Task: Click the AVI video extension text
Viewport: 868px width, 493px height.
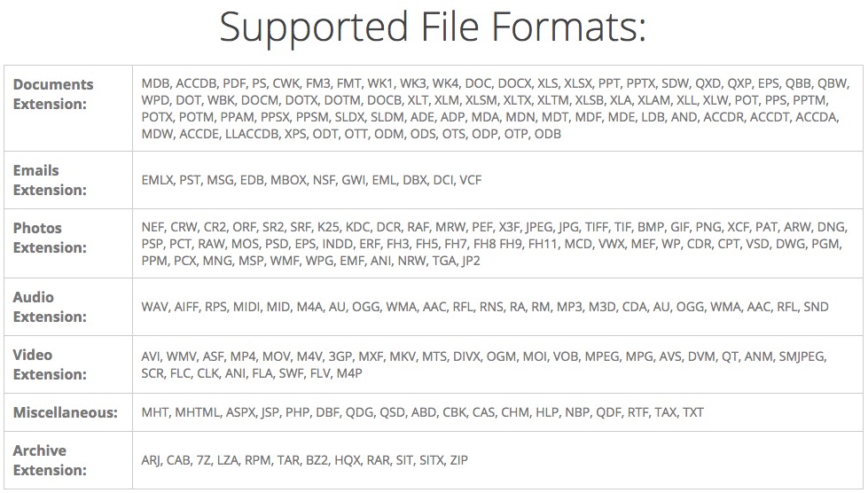Action: 150,356
